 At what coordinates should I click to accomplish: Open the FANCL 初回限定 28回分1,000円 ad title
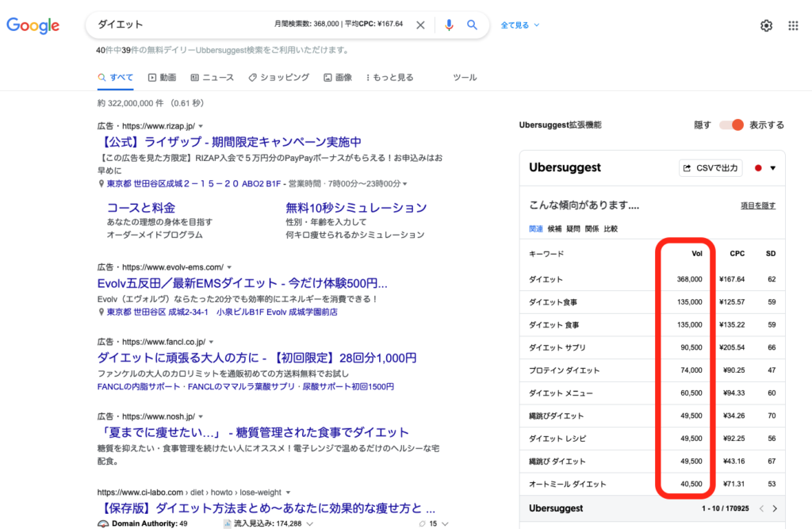point(257,358)
